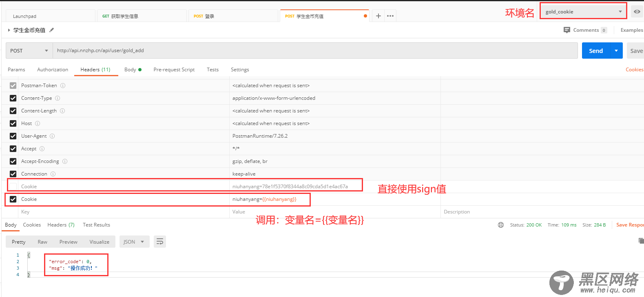Click the network globe icon near Status
Image resolution: width=644 pixels, height=297 pixels.
501,225
